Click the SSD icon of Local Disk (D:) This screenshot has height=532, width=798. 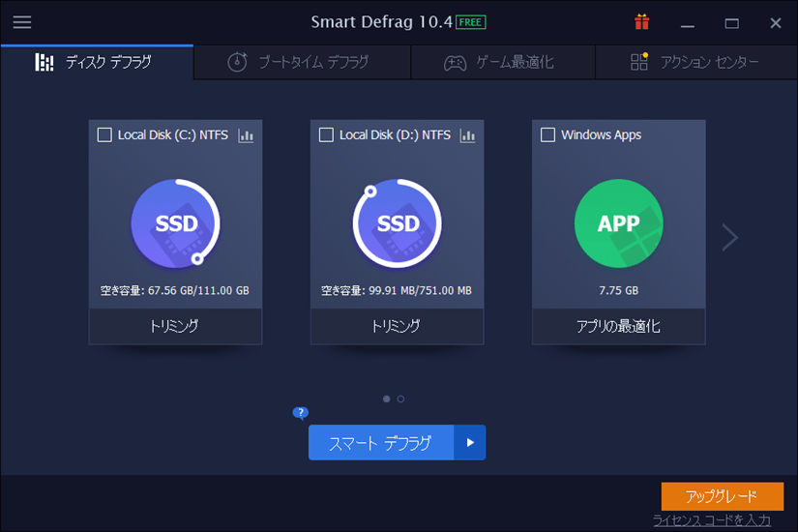click(x=397, y=223)
